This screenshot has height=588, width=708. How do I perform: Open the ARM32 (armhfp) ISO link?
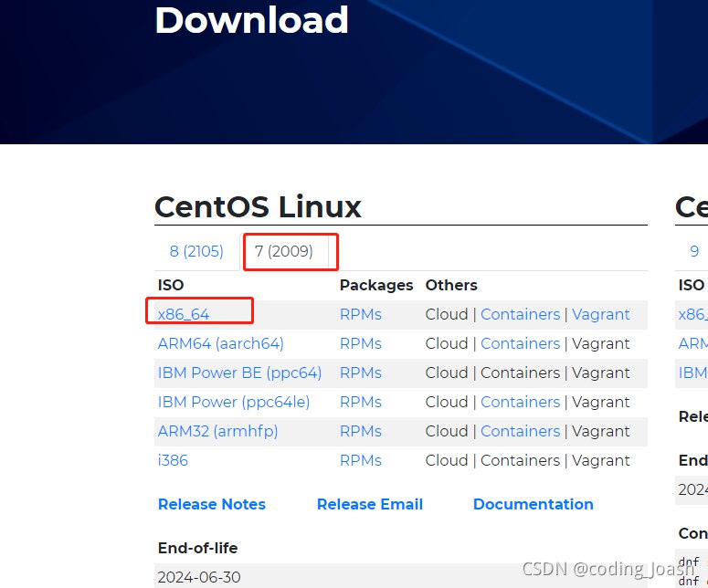[x=217, y=431]
